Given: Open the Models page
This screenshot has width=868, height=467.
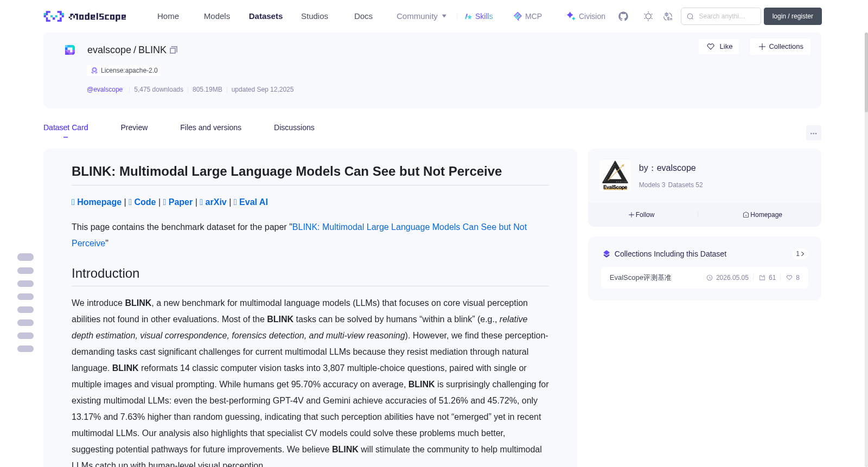Looking at the screenshot, I should coord(217,16).
